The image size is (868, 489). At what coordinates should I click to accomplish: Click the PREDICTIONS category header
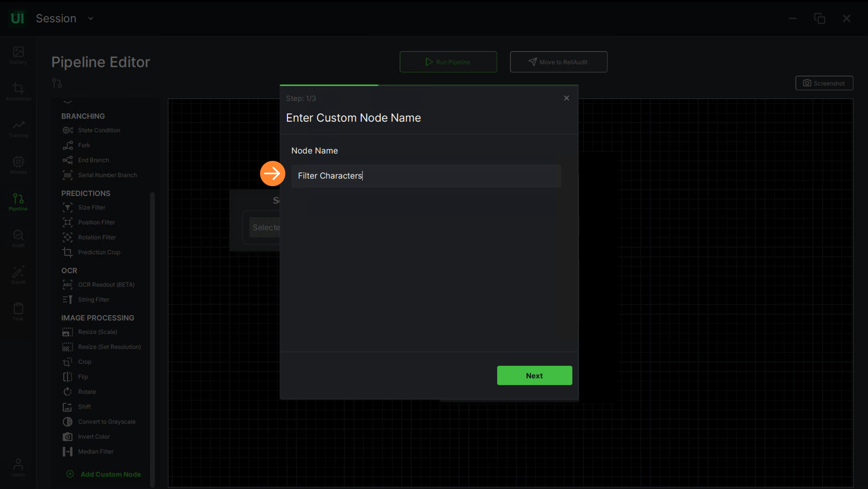pyautogui.click(x=86, y=194)
